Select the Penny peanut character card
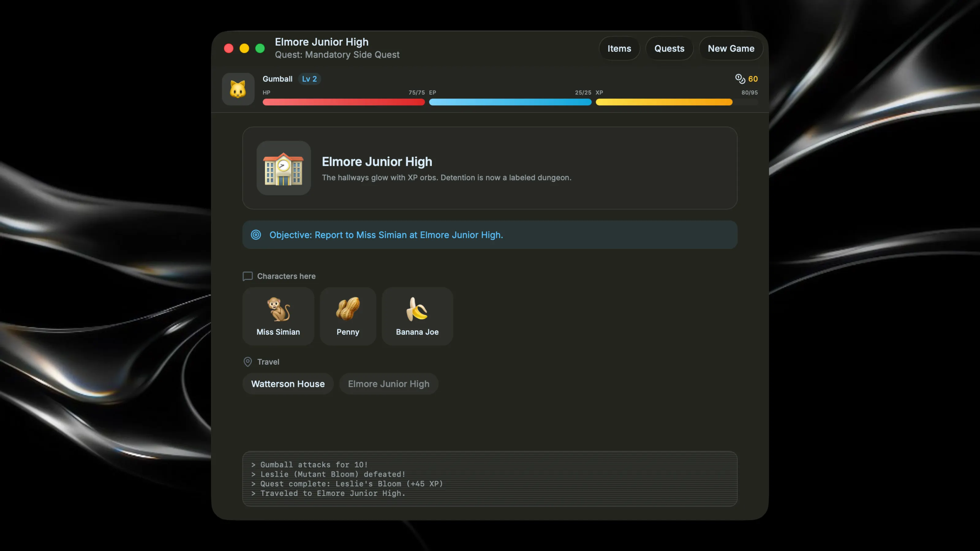Viewport: 980px width, 551px height. (348, 317)
